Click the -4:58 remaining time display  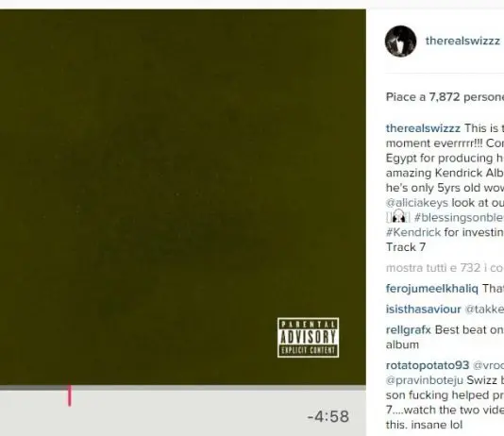(328, 417)
